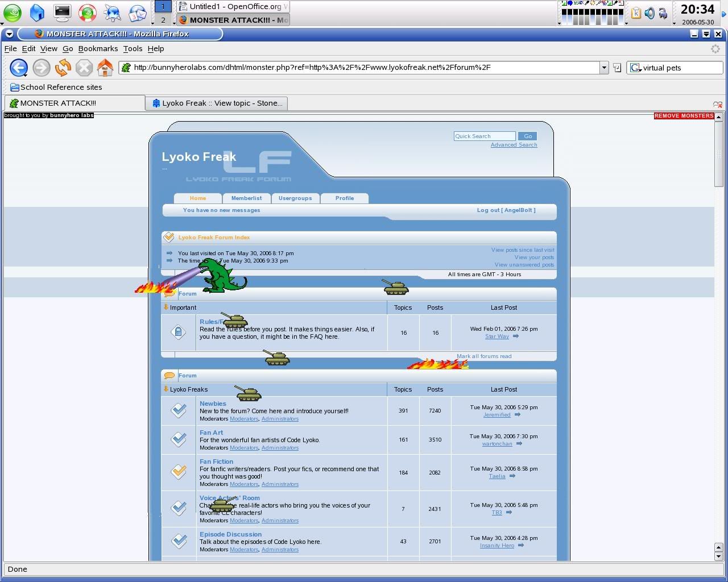Click the power plug tray icon

tap(663, 13)
